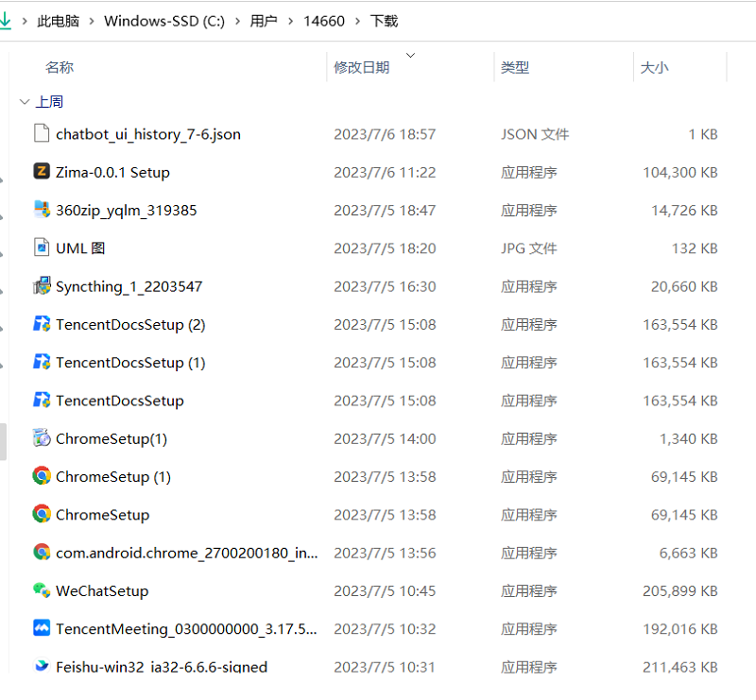The width and height of the screenshot is (756, 700).
Task: Sort by the 大小 column header
Action: point(654,67)
